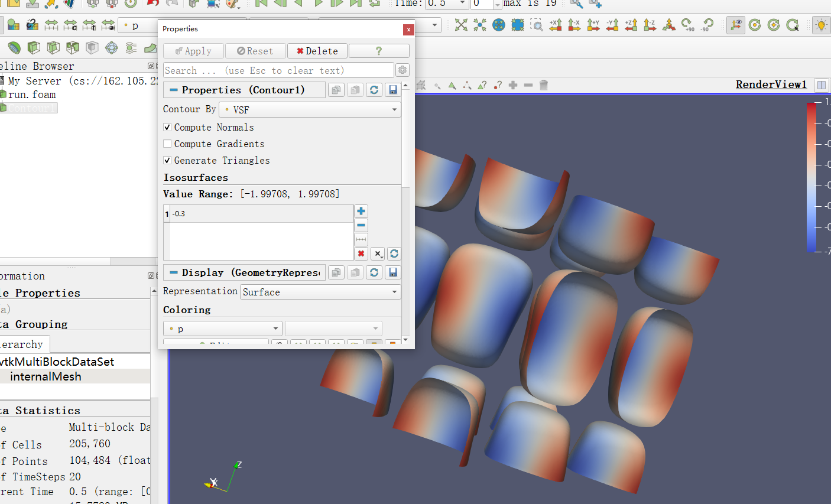
Task: Set view direction to -Y
Action: tap(612, 25)
